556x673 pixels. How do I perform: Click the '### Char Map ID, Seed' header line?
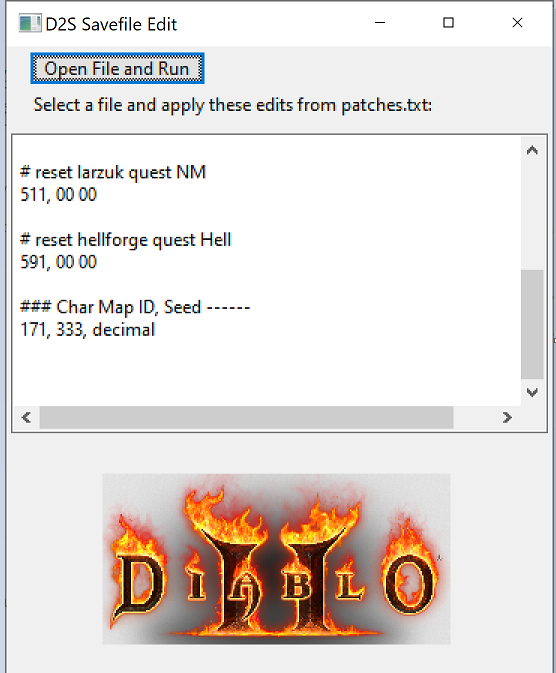point(135,307)
